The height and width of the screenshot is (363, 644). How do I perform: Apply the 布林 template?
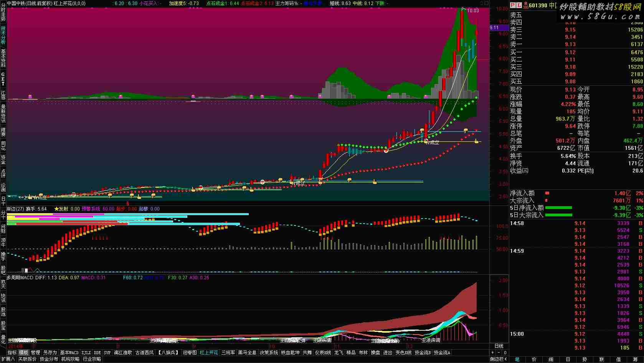click(363, 352)
